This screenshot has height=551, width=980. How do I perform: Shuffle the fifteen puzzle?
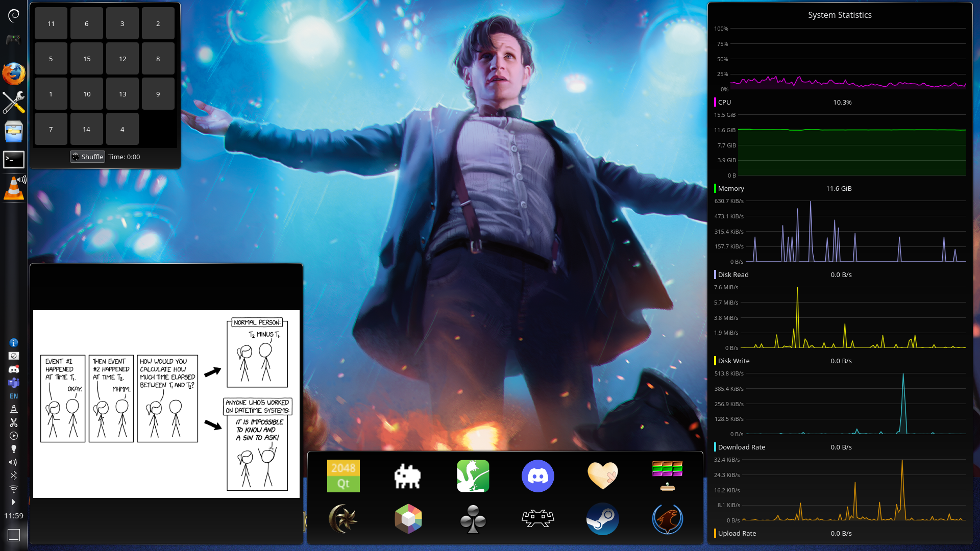87,157
